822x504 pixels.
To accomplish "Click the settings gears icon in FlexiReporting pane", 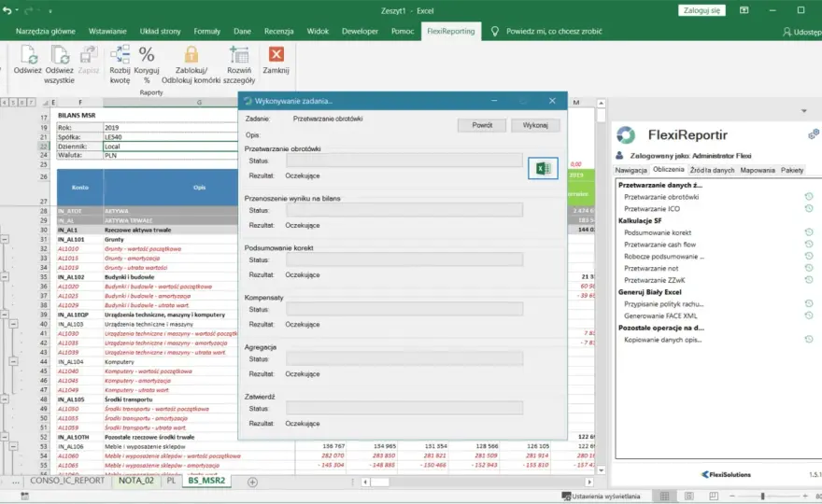I will [814, 134].
